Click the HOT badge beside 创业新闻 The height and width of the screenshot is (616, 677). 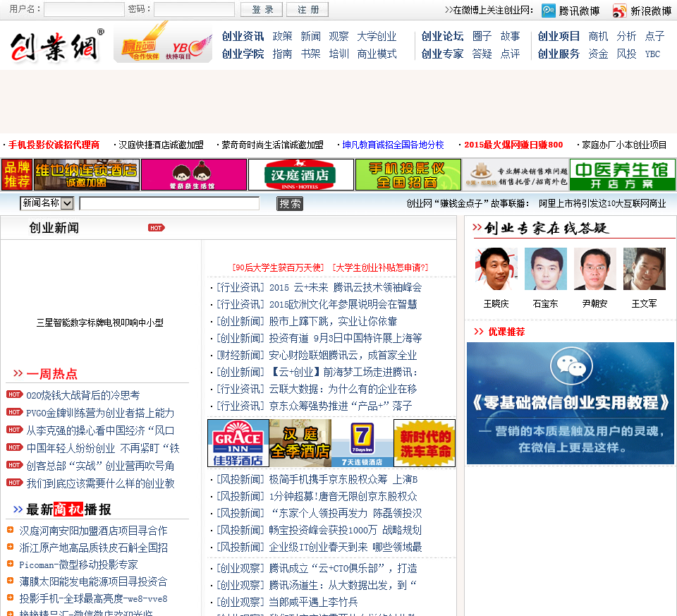[157, 228]
